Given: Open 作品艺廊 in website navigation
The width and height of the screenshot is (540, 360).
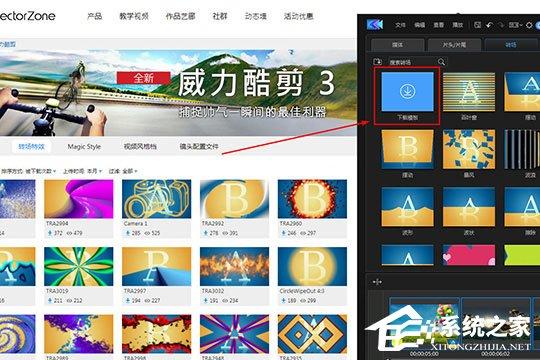Looking at the screenshot, I should (180, 16).
